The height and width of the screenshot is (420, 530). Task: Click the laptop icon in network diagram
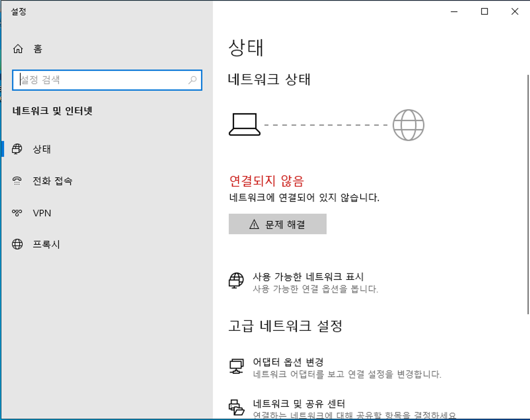(244, 125)
